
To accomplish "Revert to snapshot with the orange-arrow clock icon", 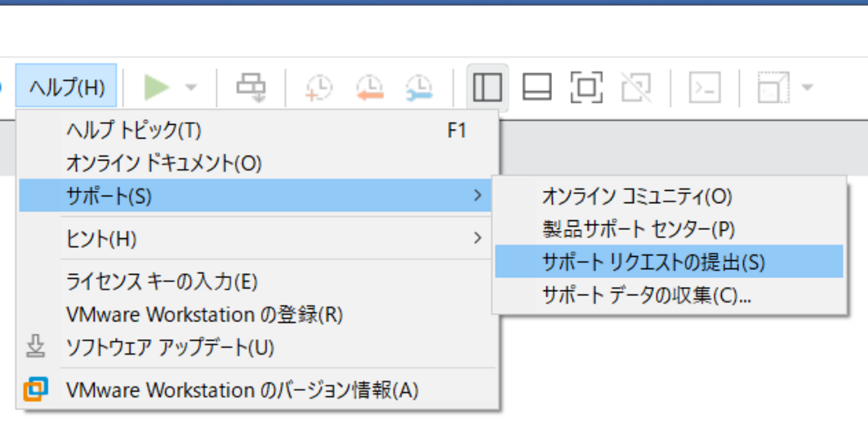I will click(369, 87).
